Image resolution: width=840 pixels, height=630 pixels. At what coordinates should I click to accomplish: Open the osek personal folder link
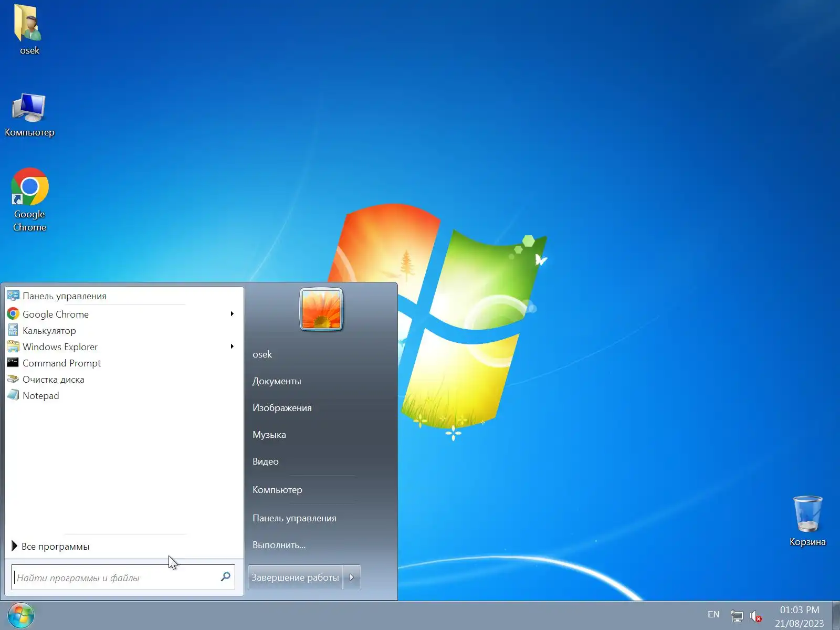click(x=262, y=354)
